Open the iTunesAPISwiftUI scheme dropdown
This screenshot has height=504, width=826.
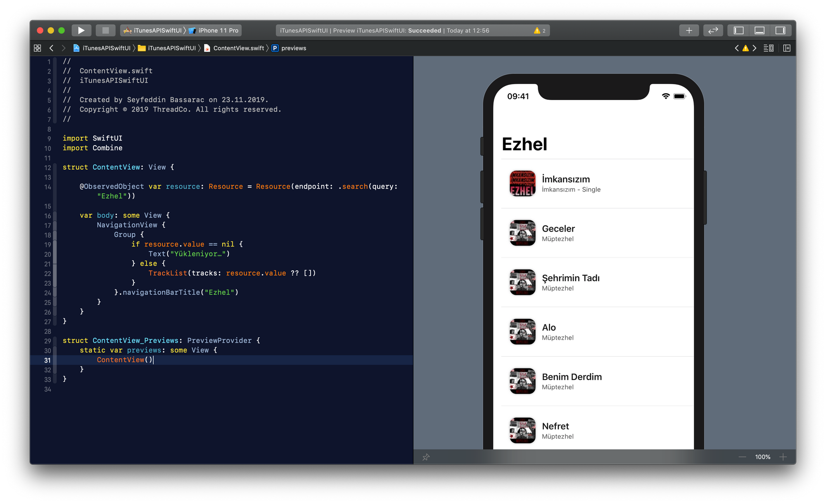coord(157,31)
